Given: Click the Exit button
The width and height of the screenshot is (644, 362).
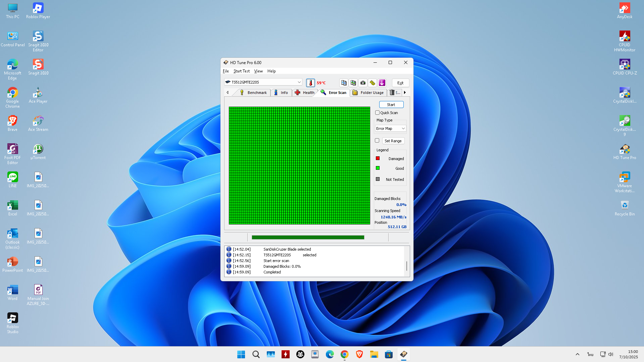Looking at the screenshot, I should click(400, 83).
